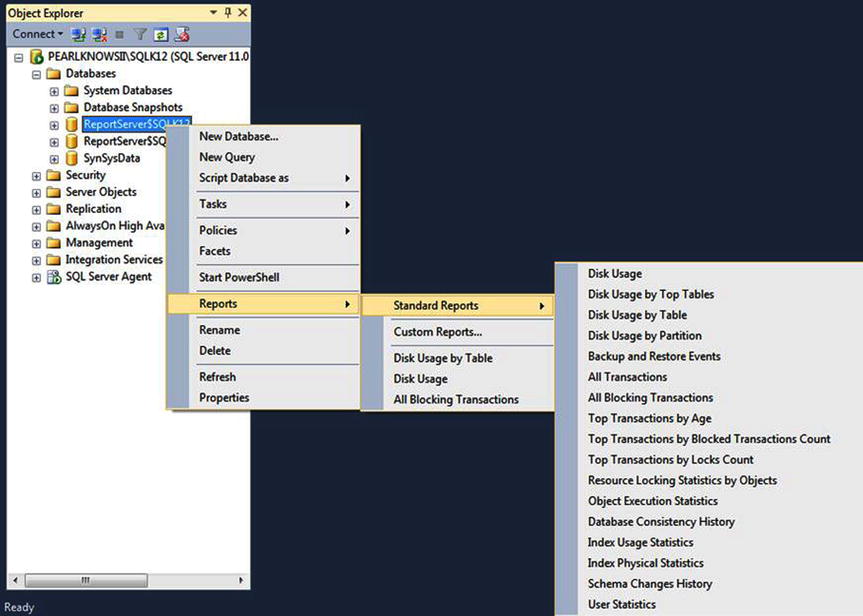The height and width of the screenshot is (616, 863).
Task: Click the horizontal scrollbar right arrow
Action: pos(241,580)
